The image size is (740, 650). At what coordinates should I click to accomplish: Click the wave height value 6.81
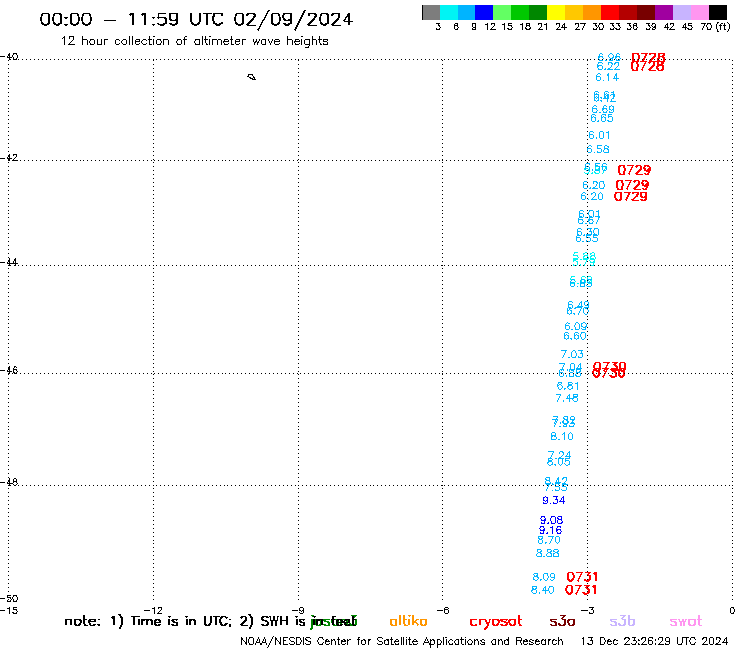pyautogui.click(x=568, y=386)
